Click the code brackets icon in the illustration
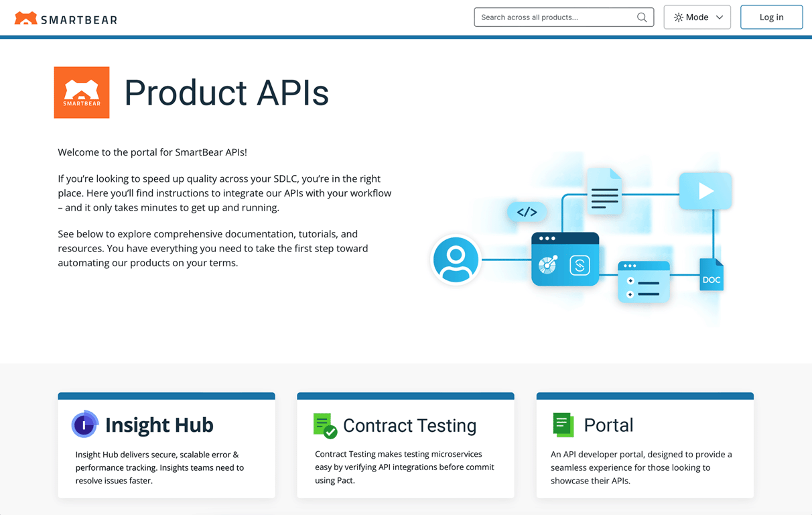The height and width of the screenshot is (515, 812). [527, 212]
